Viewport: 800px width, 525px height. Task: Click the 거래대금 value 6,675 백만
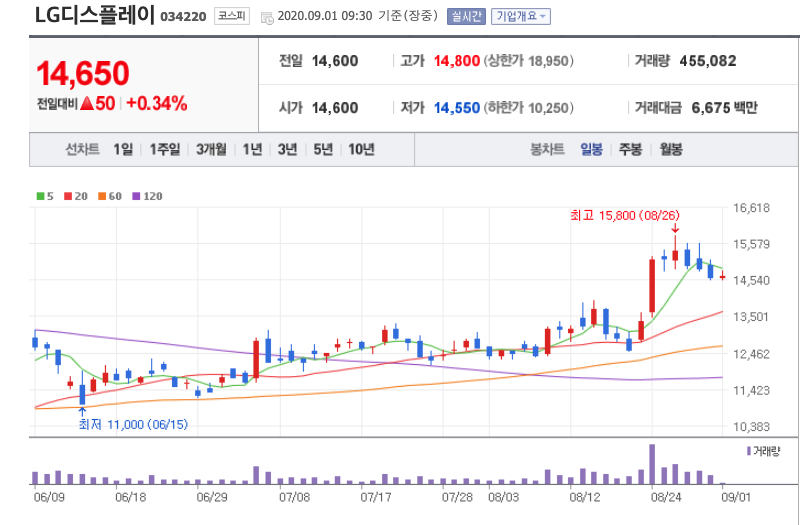724,108
